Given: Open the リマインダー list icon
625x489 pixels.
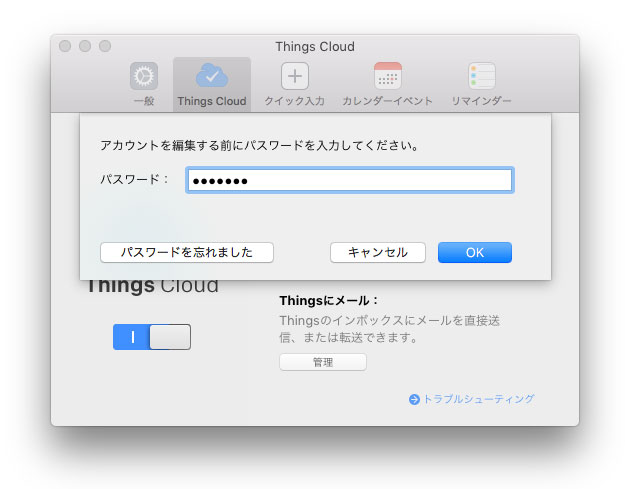Looking at the screenshot, I should click(x=482, y=76).
